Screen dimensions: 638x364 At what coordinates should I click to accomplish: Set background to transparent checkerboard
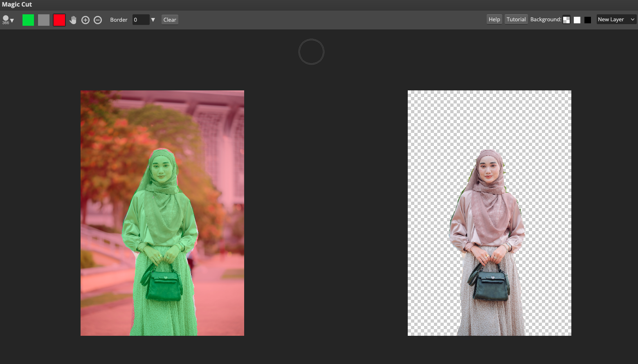pyautogui.click(x=566, y=20)
